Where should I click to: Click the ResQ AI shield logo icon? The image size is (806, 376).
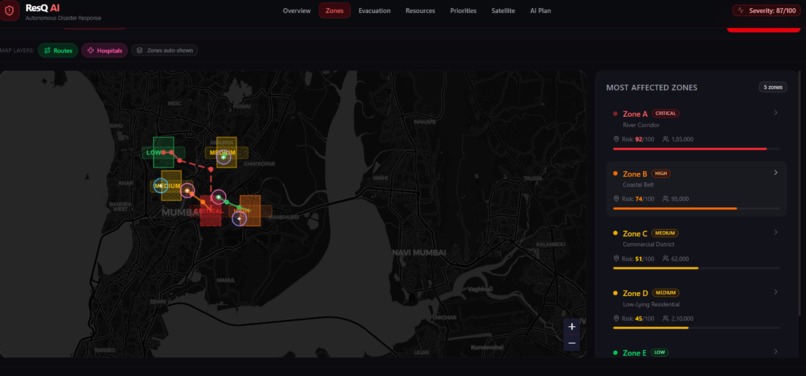(9, 10)
